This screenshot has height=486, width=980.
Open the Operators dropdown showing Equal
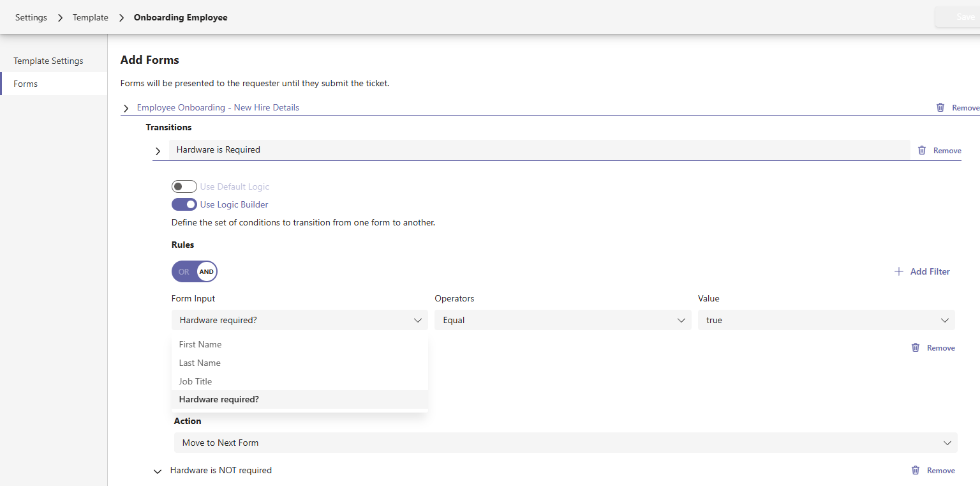(x=562, y=320)
